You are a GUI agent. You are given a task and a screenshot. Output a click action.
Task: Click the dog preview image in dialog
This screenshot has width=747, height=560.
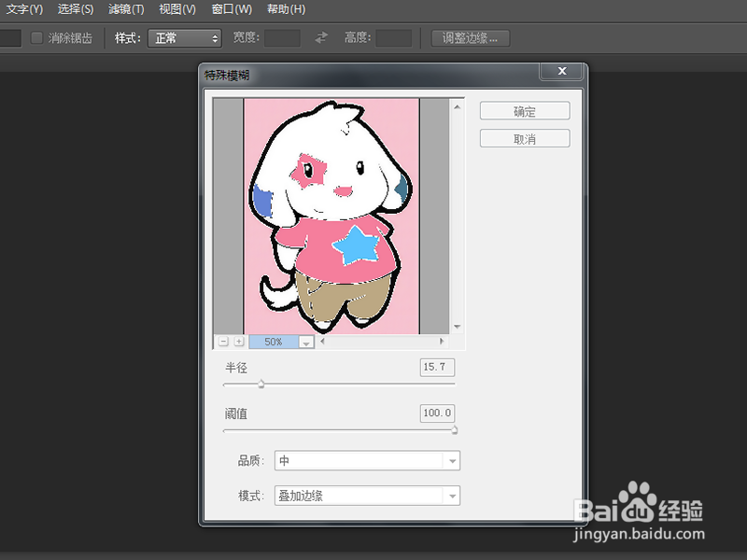click(x=331, y=216)
